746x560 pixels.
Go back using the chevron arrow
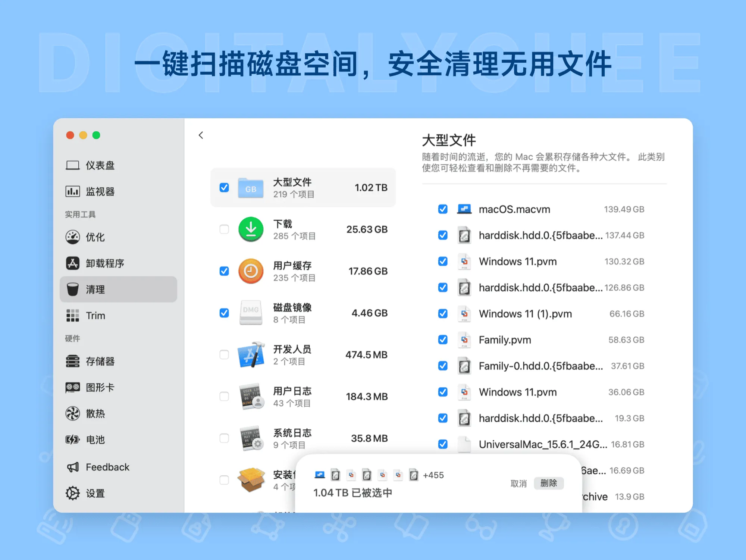coord(201,135)
